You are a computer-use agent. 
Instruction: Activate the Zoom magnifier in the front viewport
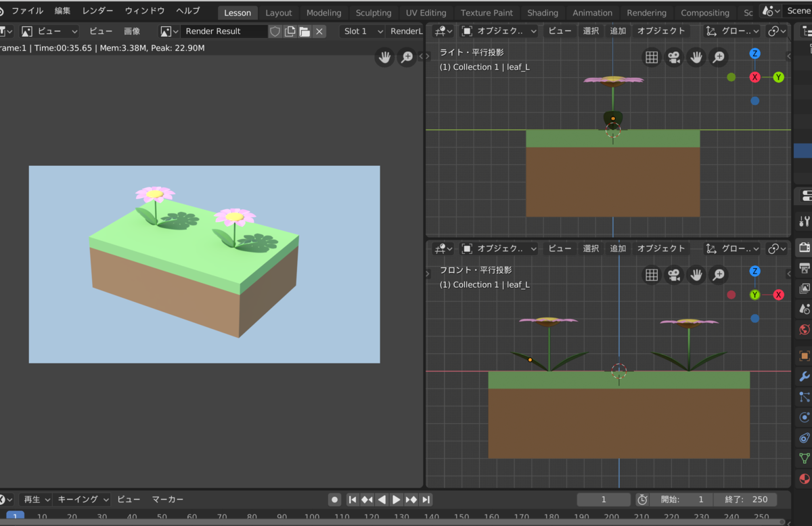718,274
